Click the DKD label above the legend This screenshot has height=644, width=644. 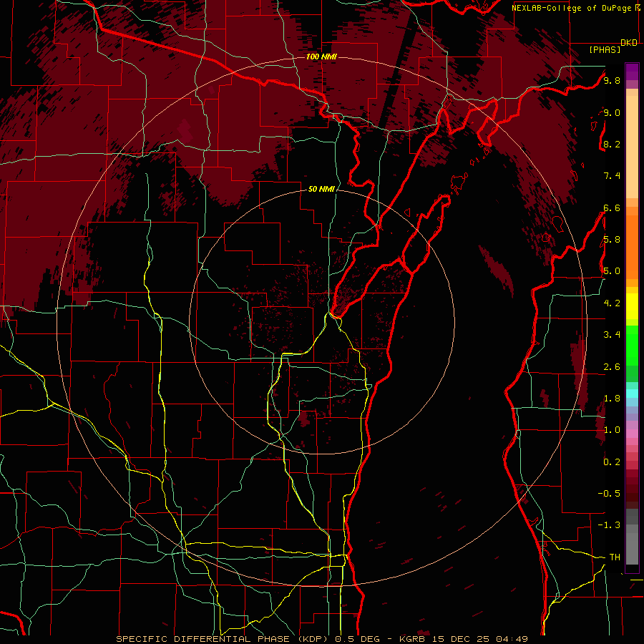(x=628, y=43)
